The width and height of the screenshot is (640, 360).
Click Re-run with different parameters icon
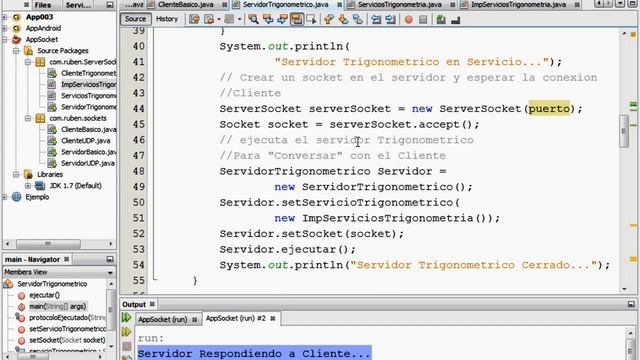tap(127, 332)
